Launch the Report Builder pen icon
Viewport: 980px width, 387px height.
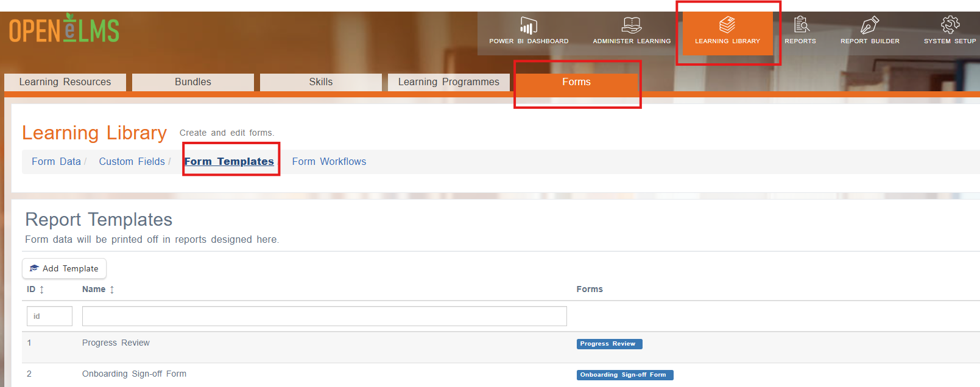(869, 25)
